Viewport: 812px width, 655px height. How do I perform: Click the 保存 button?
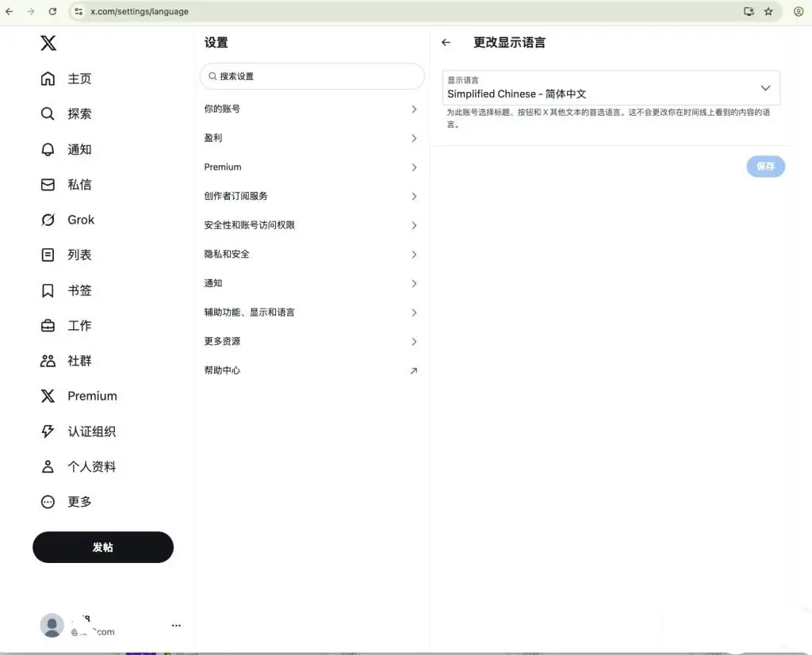pyautogui.click(x=765, y=167)
